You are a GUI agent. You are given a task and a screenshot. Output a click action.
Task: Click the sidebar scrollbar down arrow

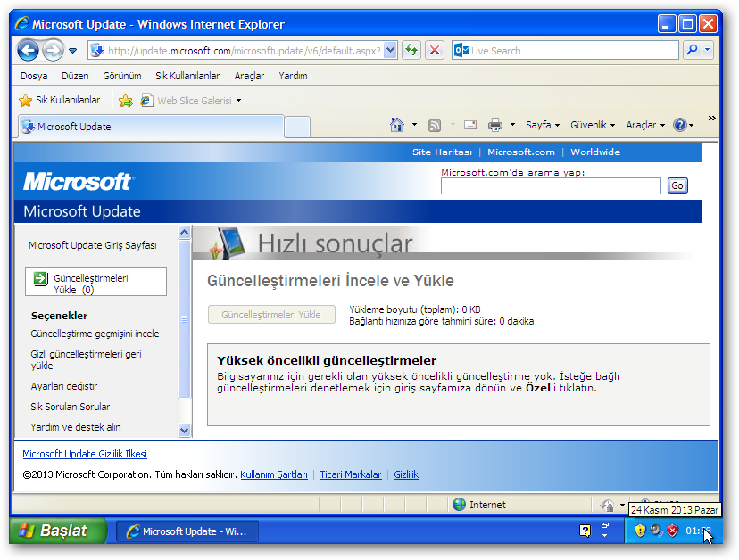tap(185, 430)
